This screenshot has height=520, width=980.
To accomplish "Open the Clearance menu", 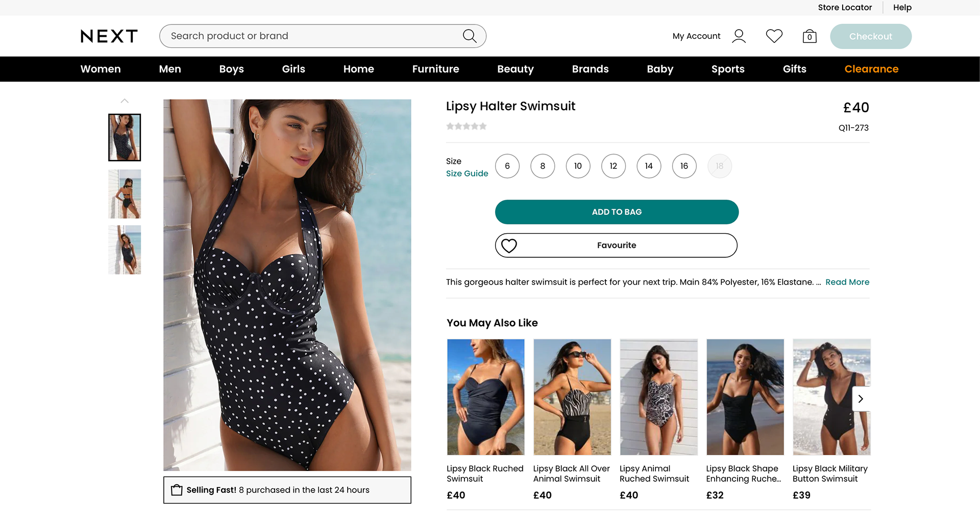I will click(871, 69).
